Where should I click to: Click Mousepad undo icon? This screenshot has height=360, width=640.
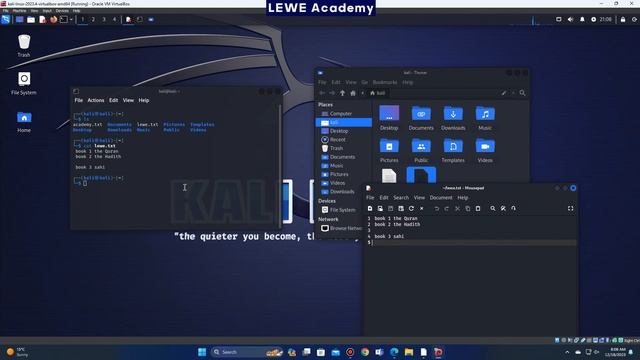[x=436, y=209]
